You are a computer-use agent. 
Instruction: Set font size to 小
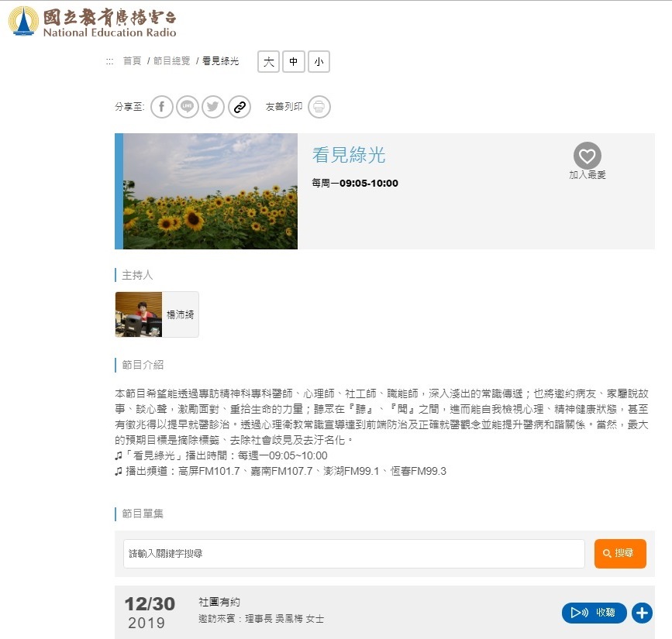coord(319,62)
